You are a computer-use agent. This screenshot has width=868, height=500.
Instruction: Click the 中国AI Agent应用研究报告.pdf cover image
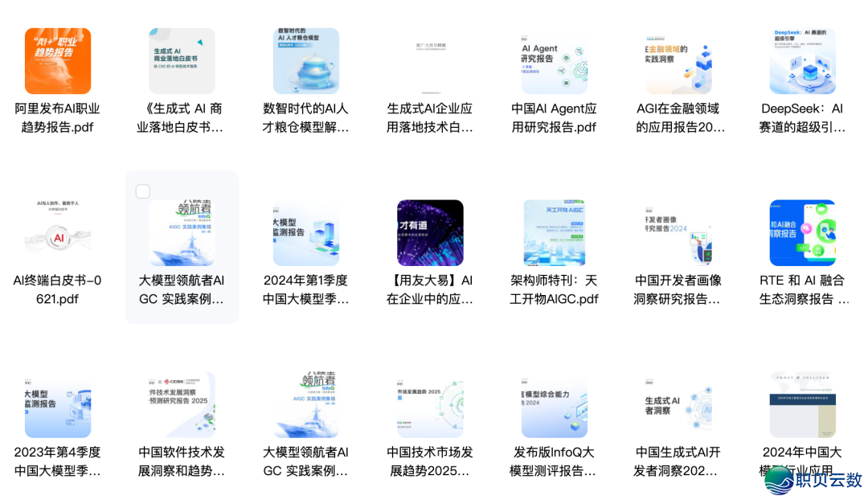[x=554, y=61]
